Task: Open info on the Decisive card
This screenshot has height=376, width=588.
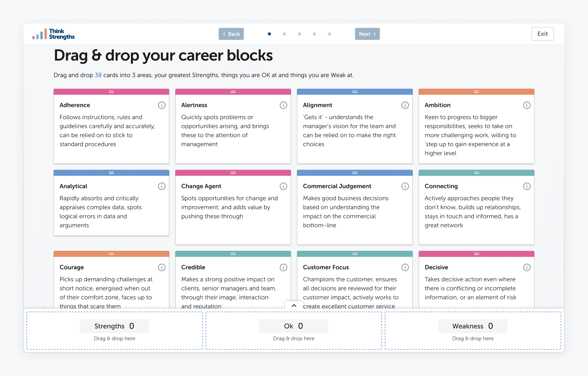Action: [x=527, y=268]
